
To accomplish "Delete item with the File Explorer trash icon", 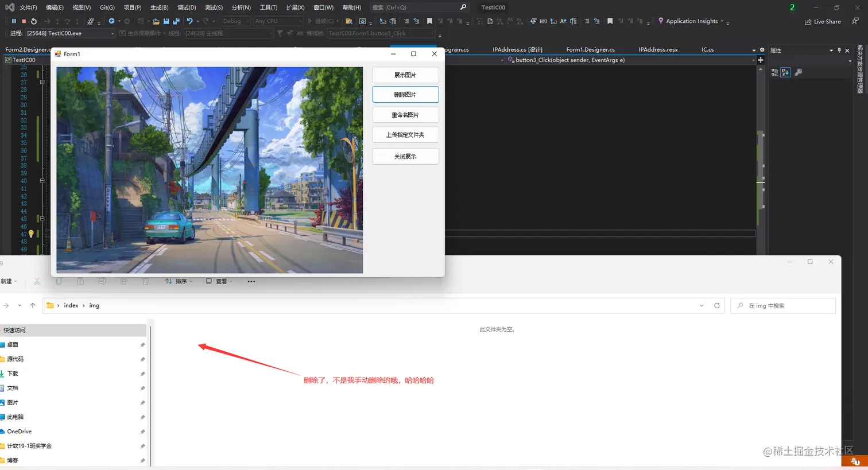I will click(x=146, y=281).
